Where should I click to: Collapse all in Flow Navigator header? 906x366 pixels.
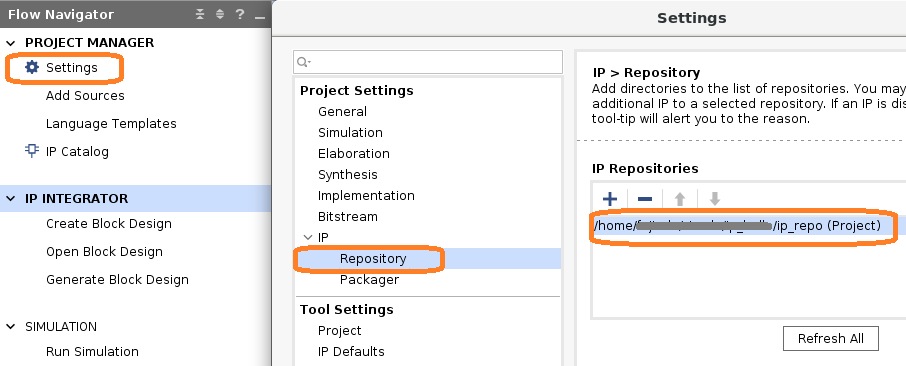200,14
